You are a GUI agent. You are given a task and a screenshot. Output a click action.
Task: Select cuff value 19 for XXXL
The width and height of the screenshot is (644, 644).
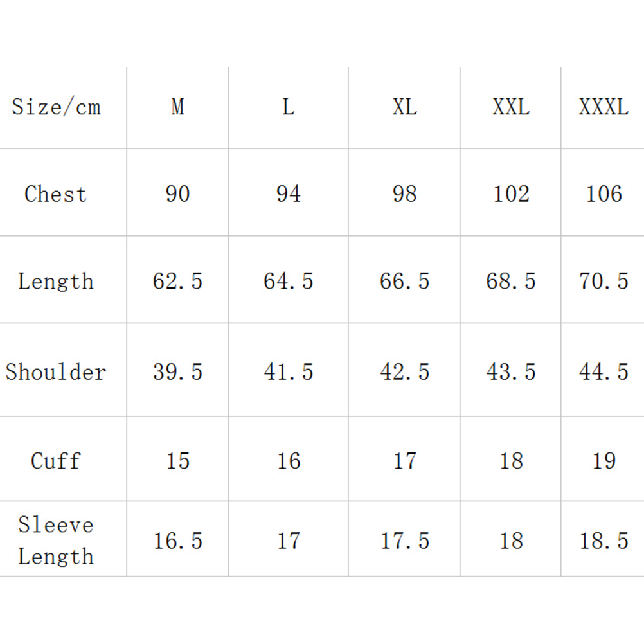click(604, 461)
